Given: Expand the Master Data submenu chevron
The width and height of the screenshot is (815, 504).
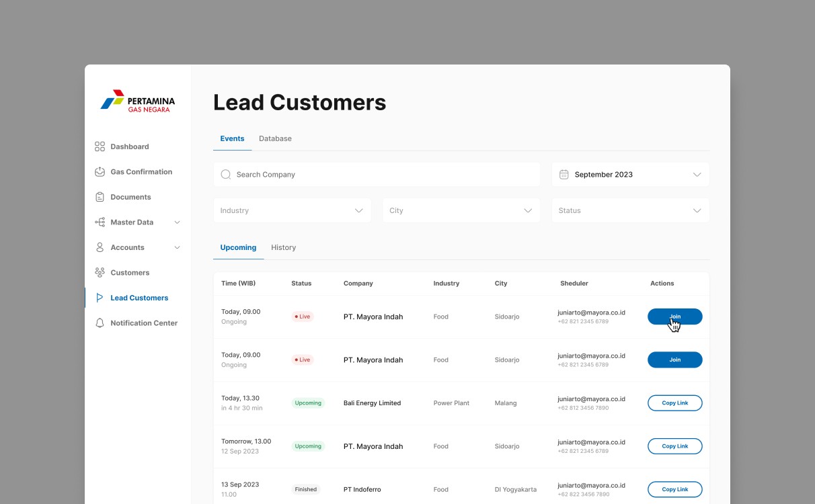Looking at the screenshot, I should coord(178,222).
